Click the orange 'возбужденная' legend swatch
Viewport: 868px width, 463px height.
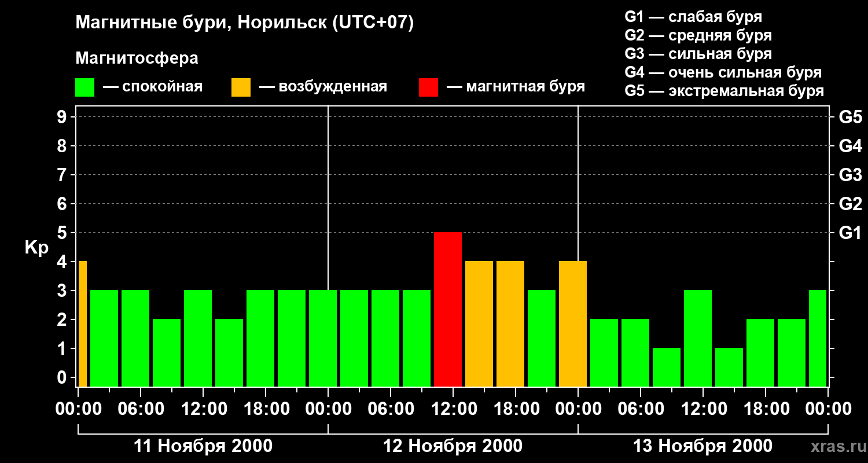point(241,87)
